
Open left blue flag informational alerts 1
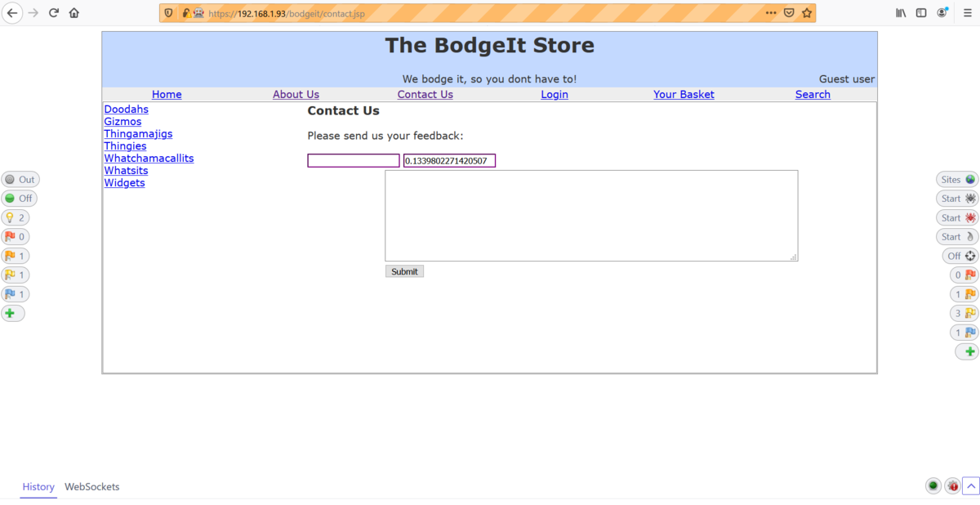coord(16,294)
